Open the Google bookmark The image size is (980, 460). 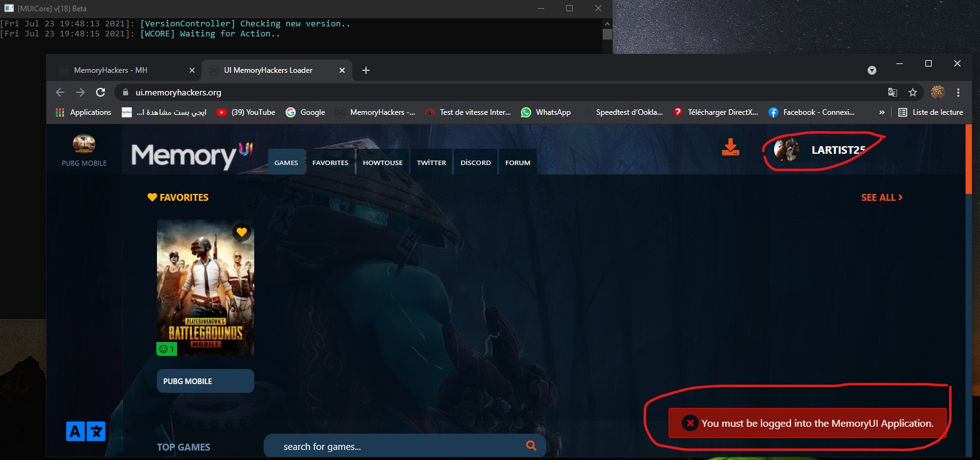click(306, 112)
